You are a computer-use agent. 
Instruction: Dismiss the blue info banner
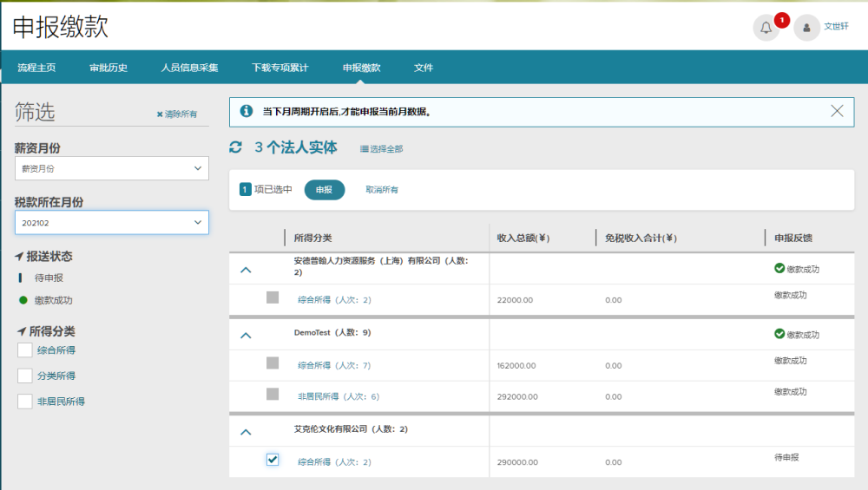[x=837, y=111]
